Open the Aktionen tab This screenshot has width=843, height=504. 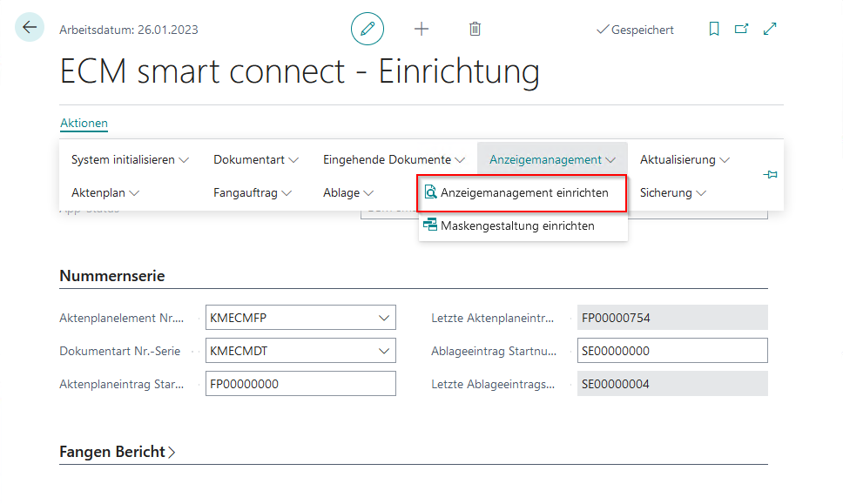(84, 123)
